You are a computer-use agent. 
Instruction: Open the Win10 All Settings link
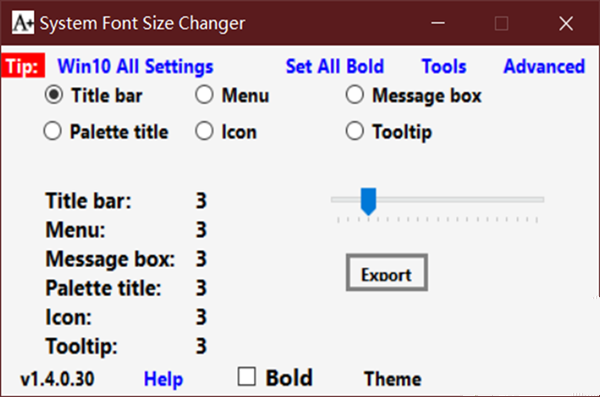click(x=135, y=66)
